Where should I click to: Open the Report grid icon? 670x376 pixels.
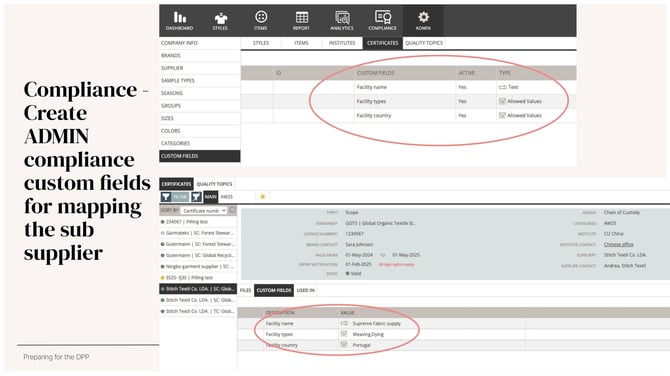point(302,18)
